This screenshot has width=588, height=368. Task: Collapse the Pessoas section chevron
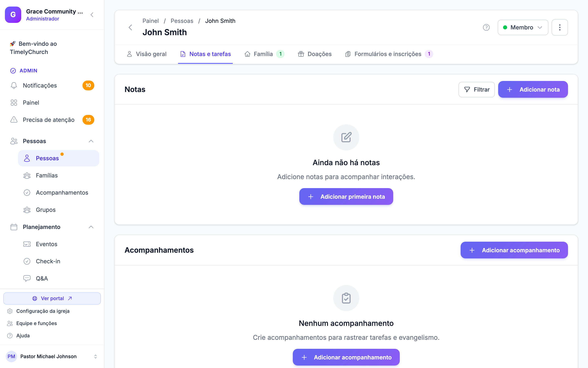91,141
